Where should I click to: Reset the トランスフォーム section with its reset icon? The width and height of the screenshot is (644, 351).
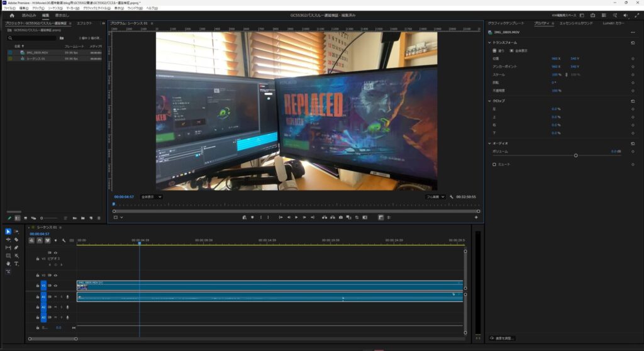click(632, 42)
